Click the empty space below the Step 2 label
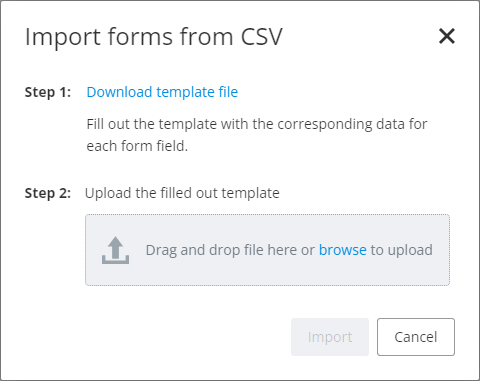The height and width of the screenshot is (381, 480). pos(48,250)
